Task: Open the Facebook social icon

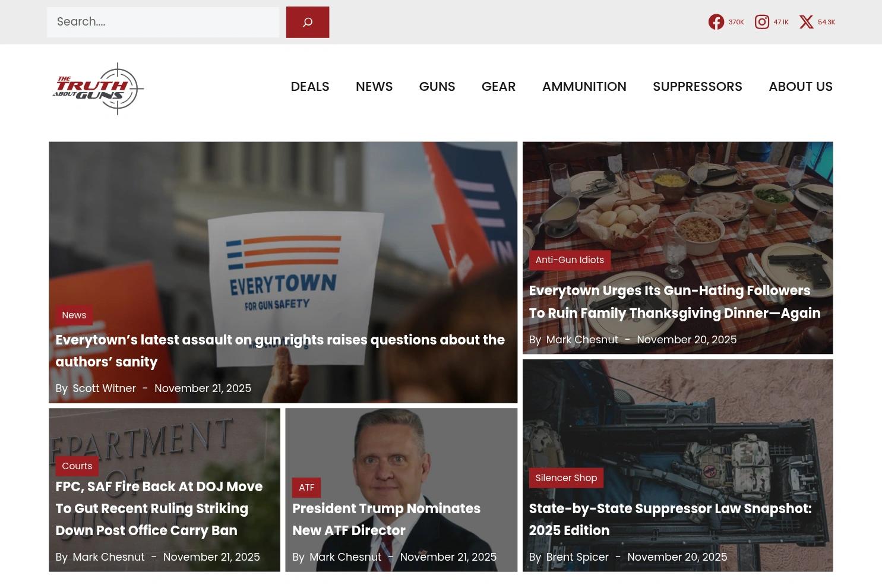Action: pos(716,22)
